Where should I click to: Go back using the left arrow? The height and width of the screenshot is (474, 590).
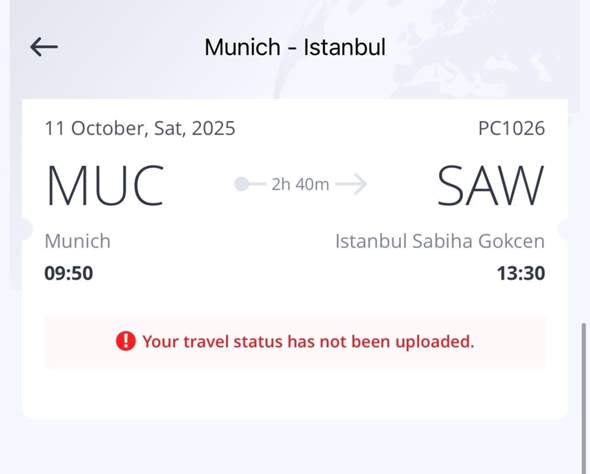(44, 47)
